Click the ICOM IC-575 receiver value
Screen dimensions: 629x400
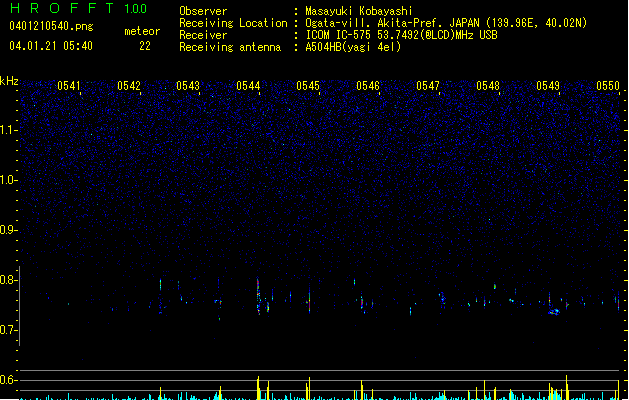coord(401,35)
